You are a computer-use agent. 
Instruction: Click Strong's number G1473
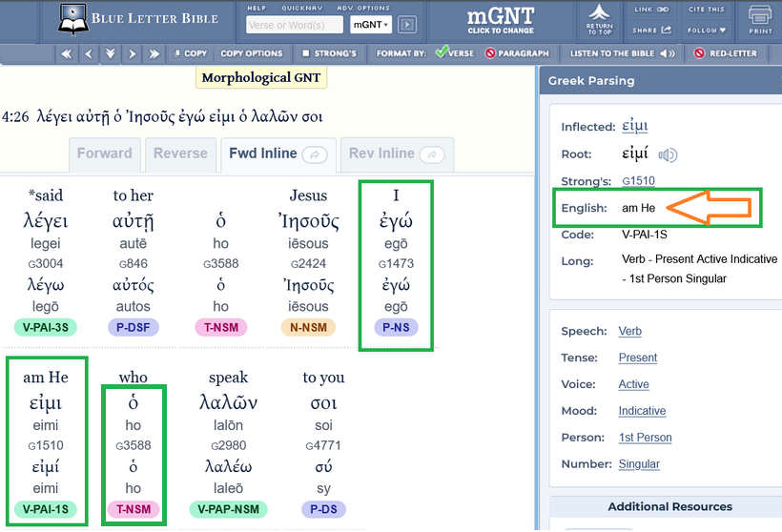[396, 264]
